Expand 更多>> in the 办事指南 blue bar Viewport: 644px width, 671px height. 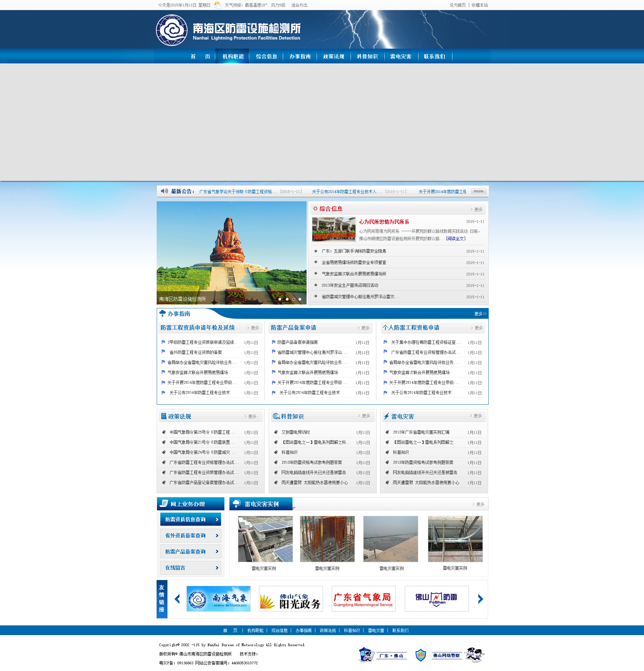point(480,314)
